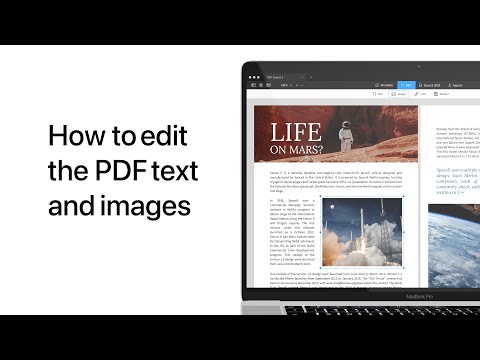Switch to the Annotate tab
Image resolution: width=480 pixels, height=360 pixels.
click(384, 85)
